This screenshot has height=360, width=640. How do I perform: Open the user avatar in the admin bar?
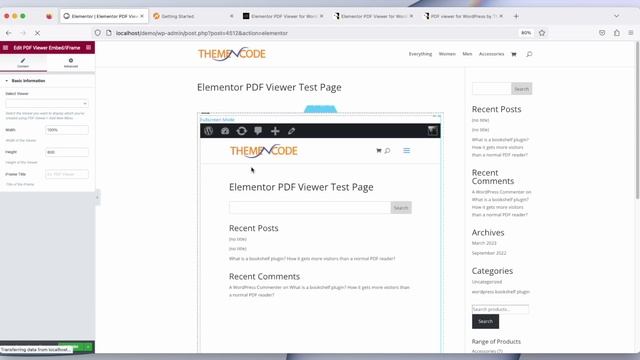(432, 131)
